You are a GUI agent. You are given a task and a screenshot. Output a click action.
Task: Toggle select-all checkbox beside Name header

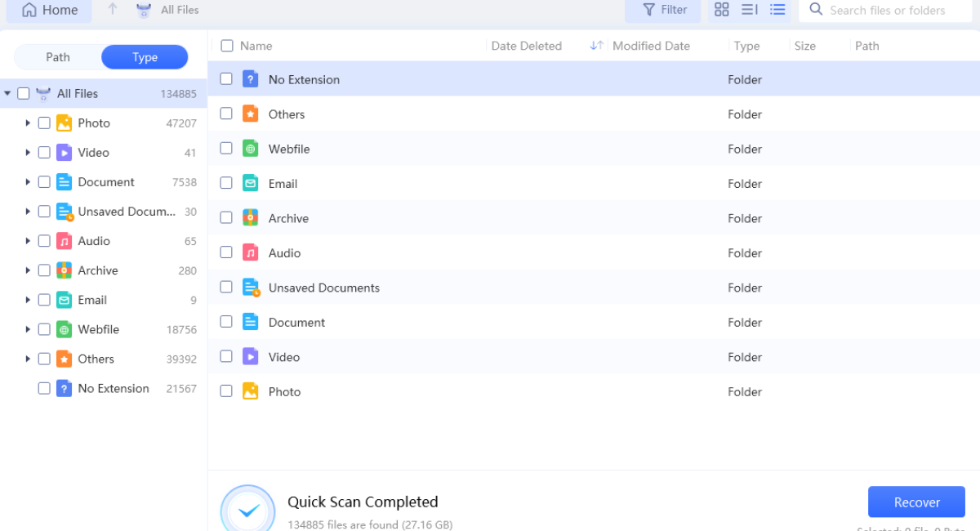coord(227,46)
